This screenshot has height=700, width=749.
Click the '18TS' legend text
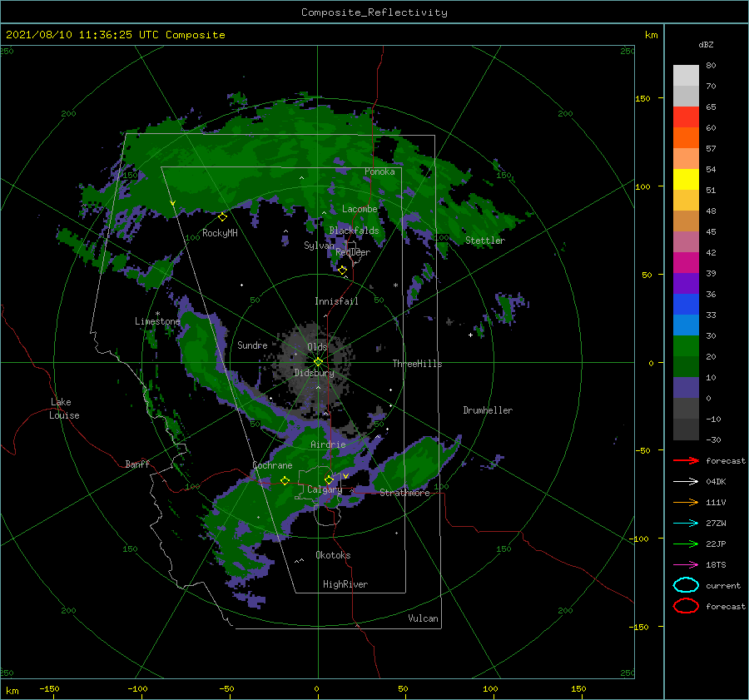(716, 565)
